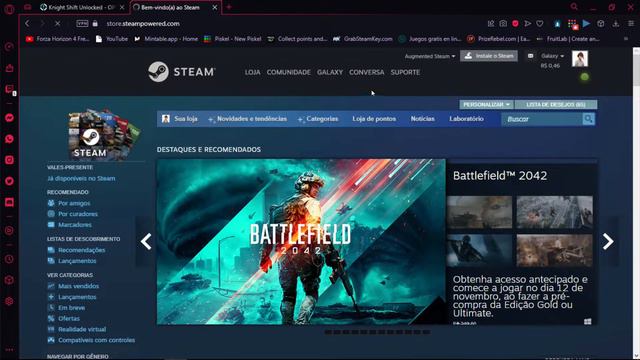This screenshot has height=360, width=640.
Task: Show more bookmarks with the overflow chevron
Action: pos(626,39)
